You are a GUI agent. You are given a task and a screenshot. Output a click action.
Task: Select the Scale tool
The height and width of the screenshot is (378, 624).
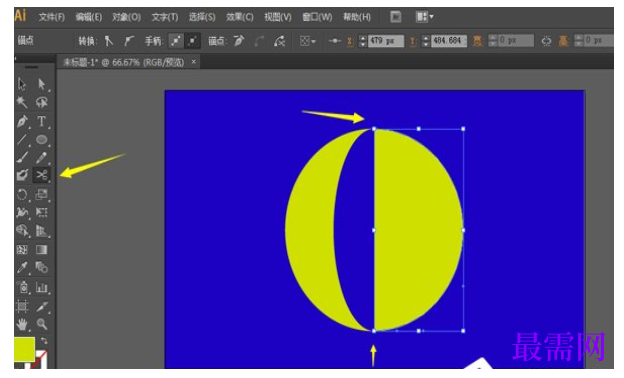[x=42, y=194]
